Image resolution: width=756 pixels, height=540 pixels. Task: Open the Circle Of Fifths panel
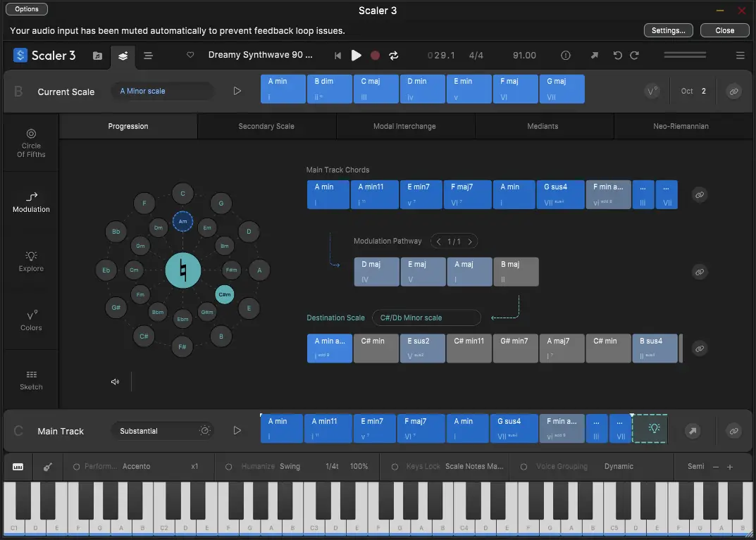click(31, 144)
